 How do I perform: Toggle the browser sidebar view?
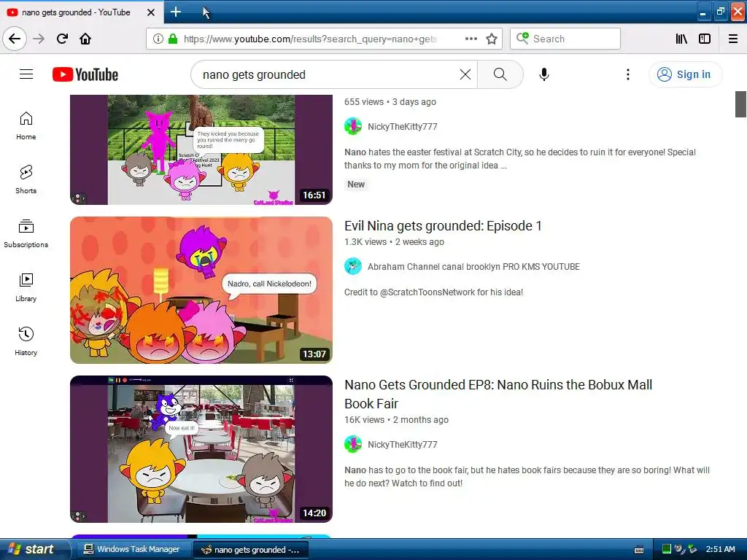pyautogui.click(x=705, y=39)
